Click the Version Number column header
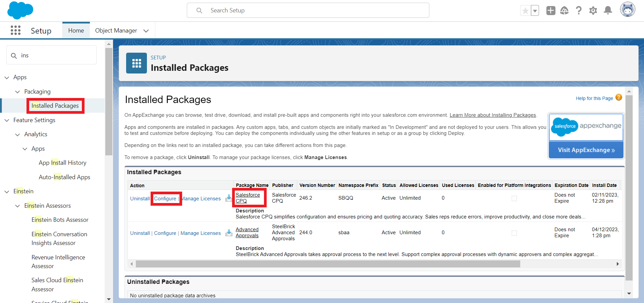The image size is (644, 303). pos(317,185)
